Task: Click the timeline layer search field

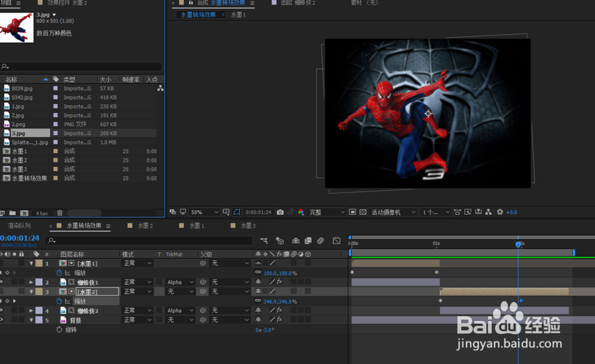Action: point(148,240)
